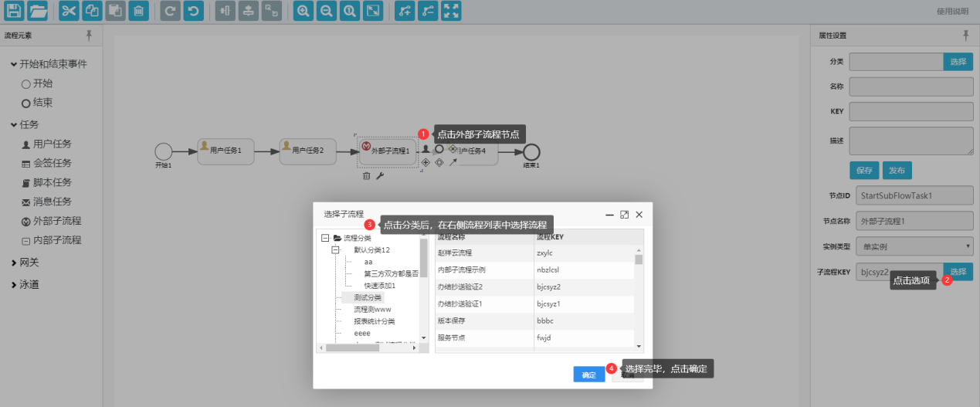
Task: Zoom in with the magnifier plus icon
Action: pyautogui.click(x=303, y=11)
